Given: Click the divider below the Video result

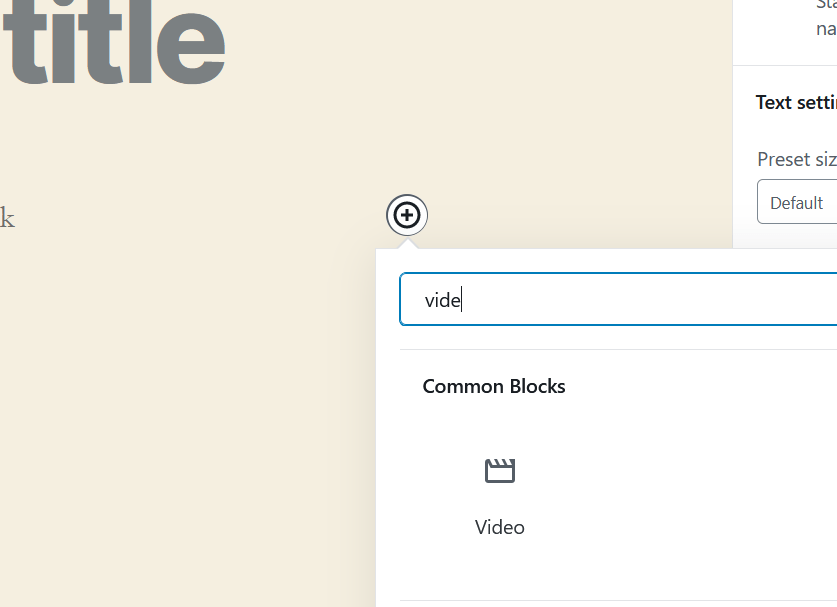Looking at the screenshot, I should pyautogui.click(x=619, y=600).
